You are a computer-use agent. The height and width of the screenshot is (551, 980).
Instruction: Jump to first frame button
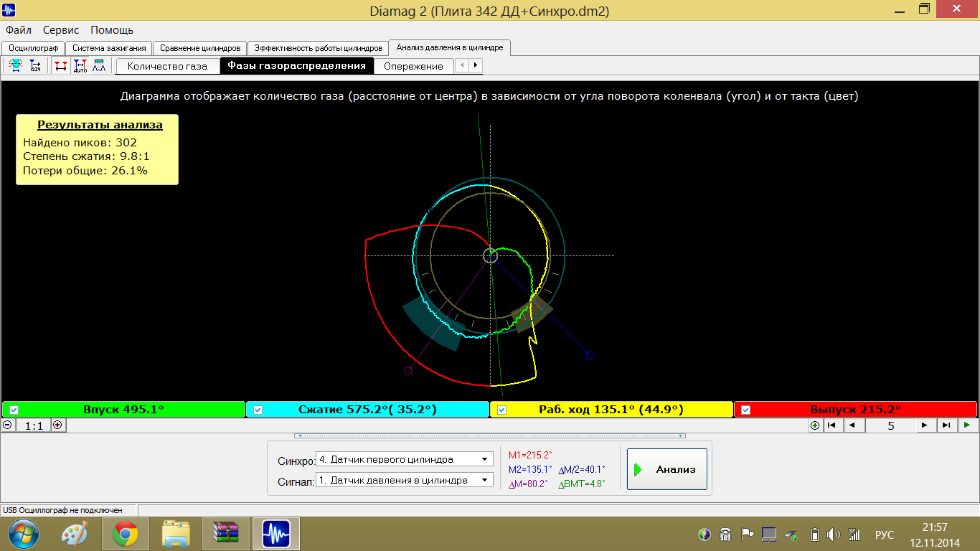point(832,425)
